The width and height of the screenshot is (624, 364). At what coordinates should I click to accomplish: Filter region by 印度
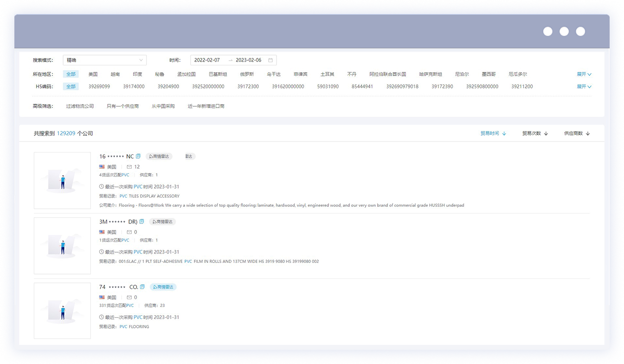tap(137, 74)
